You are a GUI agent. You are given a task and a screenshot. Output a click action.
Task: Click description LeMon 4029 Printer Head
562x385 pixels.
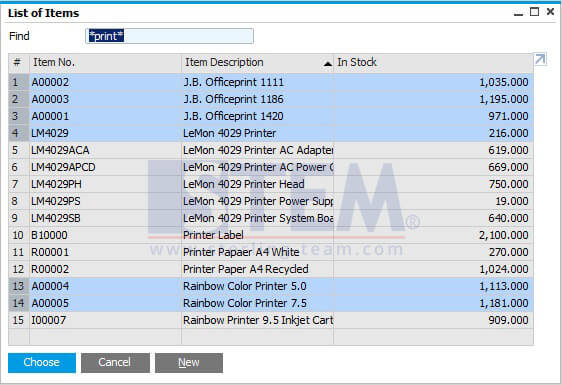click(244, 184)
